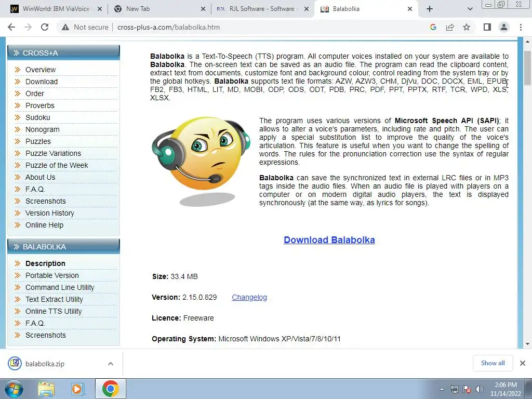Go to the Order page

tap(35, 94)
